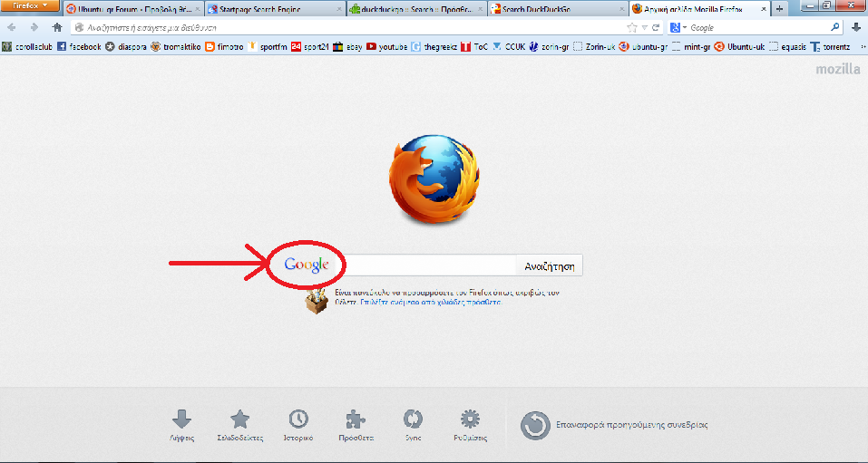Switch to the Startpage Search Engine tab

[272, 9]
